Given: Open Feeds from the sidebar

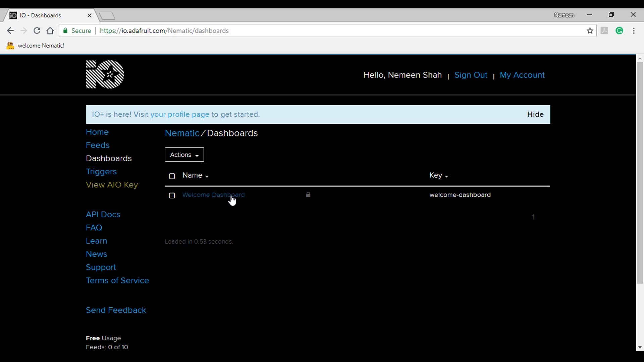Looking at the screenshot, I should click(98, 145).
